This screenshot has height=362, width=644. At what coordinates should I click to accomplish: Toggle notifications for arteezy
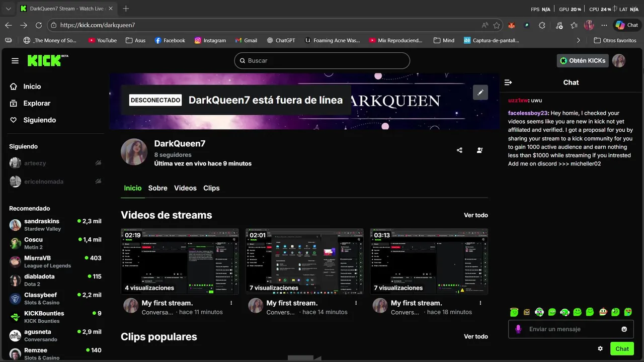click(x=99, y=163)
